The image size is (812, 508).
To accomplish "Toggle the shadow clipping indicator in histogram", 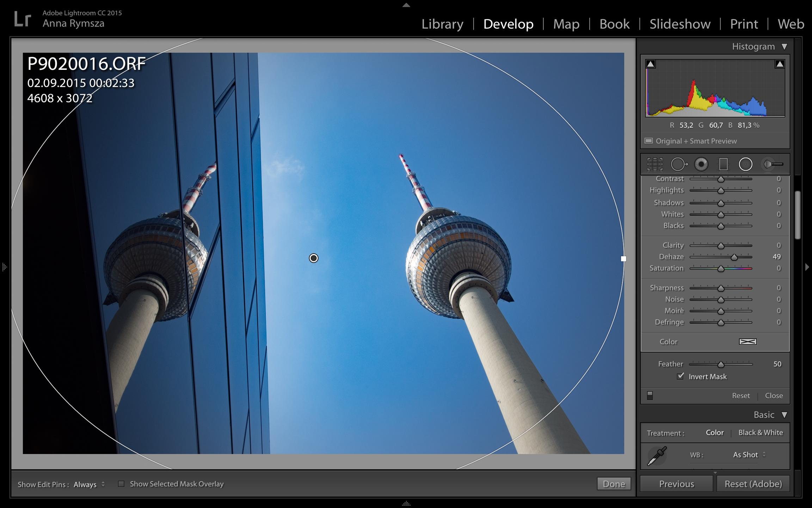I will tap(651, 64).
